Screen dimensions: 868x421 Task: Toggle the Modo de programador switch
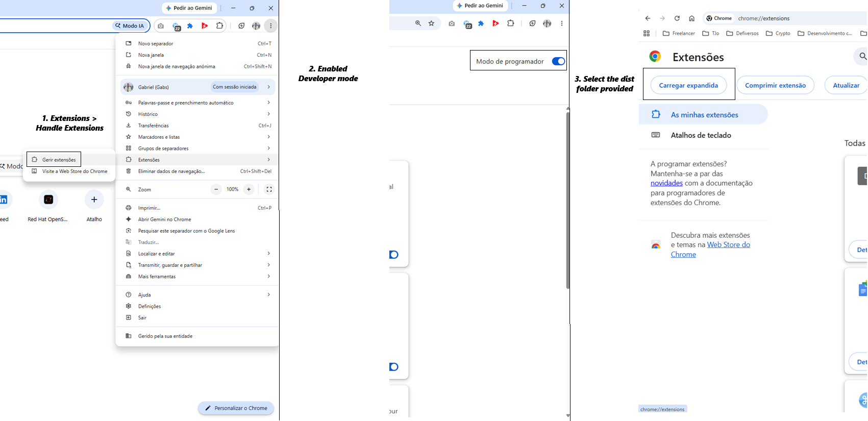click(x=558, y=61)
